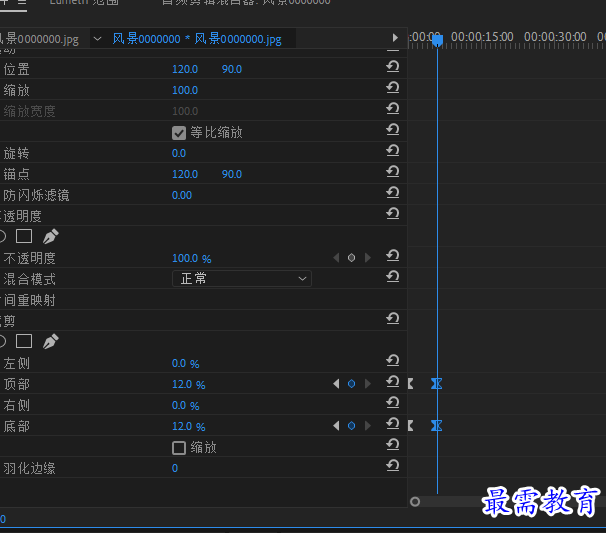Edit the 缩放 value 100.0

tap(185, 90)
